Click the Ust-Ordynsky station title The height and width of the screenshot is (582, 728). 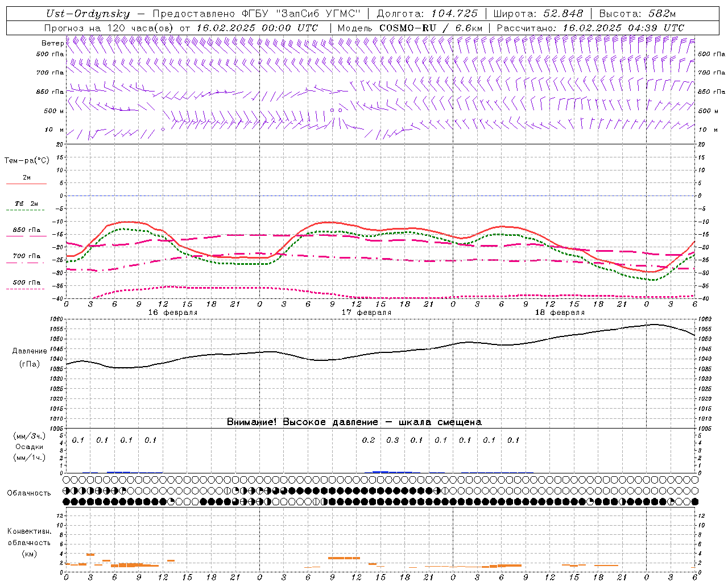88,14
